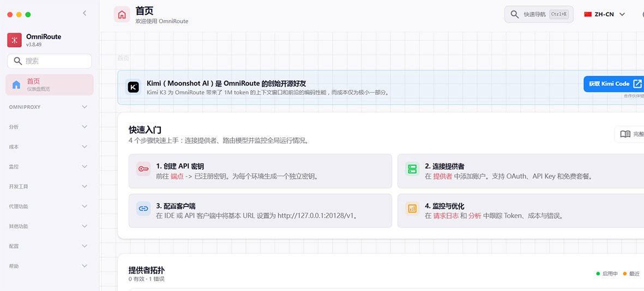
Task: Click the blue home icon beside 首页
Action: click(x=16, y=85)
